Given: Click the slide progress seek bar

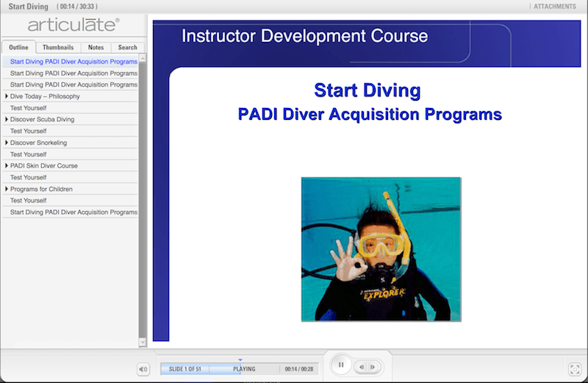Looking at the screenshot, I should [x=240, y=369].
